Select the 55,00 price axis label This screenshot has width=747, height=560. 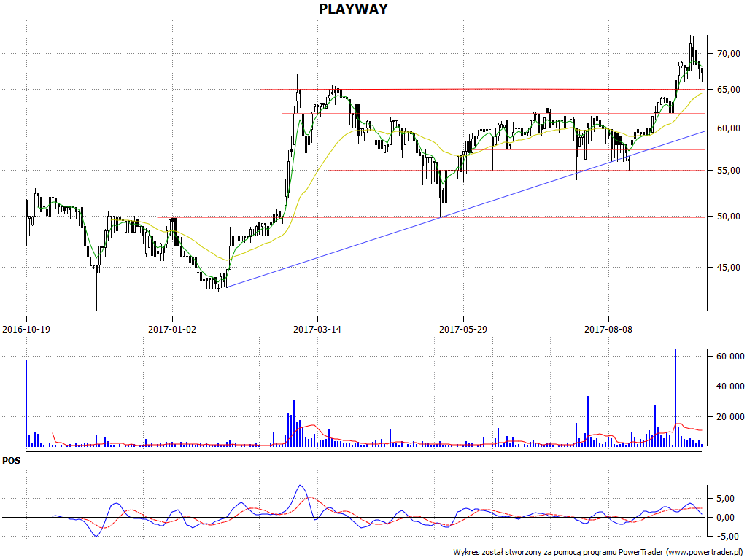[729, 171]
